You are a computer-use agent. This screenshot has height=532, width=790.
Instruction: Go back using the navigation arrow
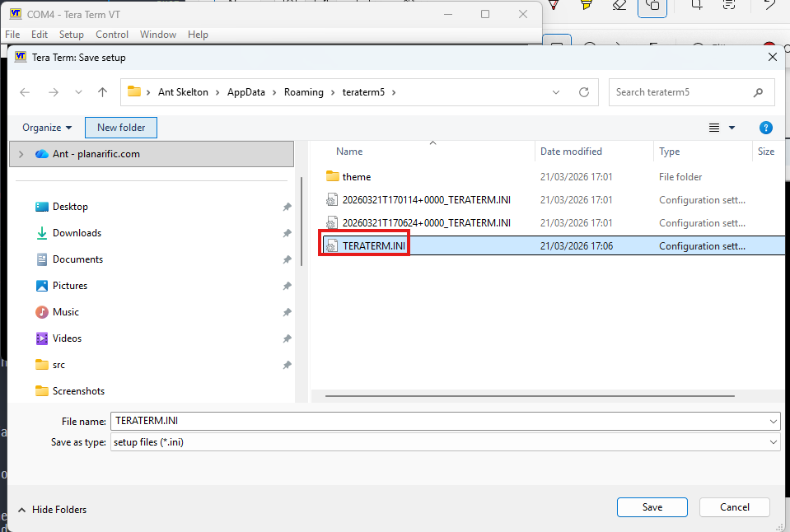25,92
